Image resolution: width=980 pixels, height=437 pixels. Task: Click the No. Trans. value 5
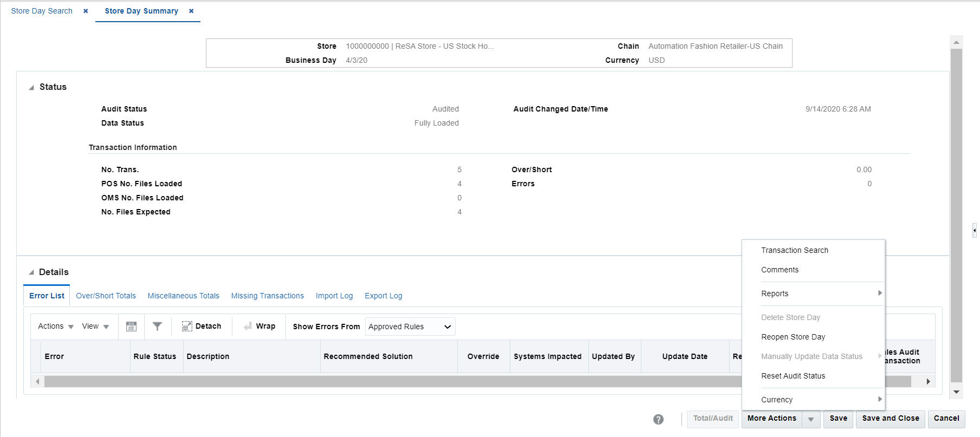pyautogui.click(x=459, y=169)
